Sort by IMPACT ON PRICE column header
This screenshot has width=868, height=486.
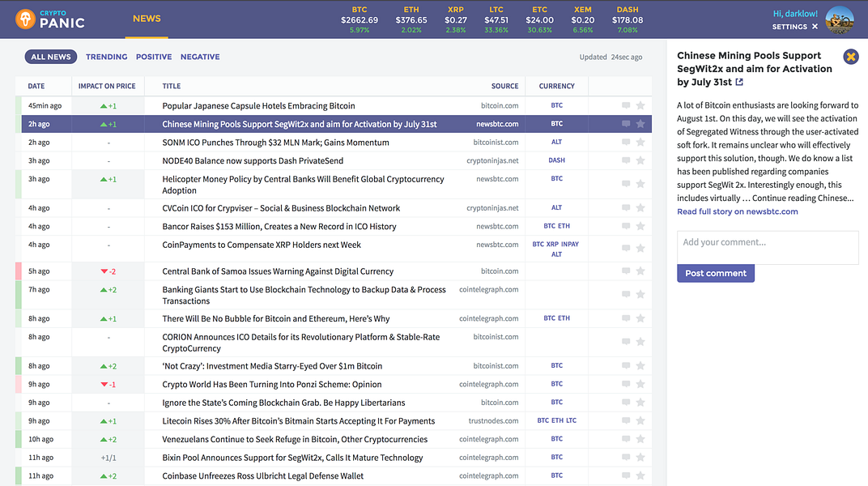tap(107, 86)
